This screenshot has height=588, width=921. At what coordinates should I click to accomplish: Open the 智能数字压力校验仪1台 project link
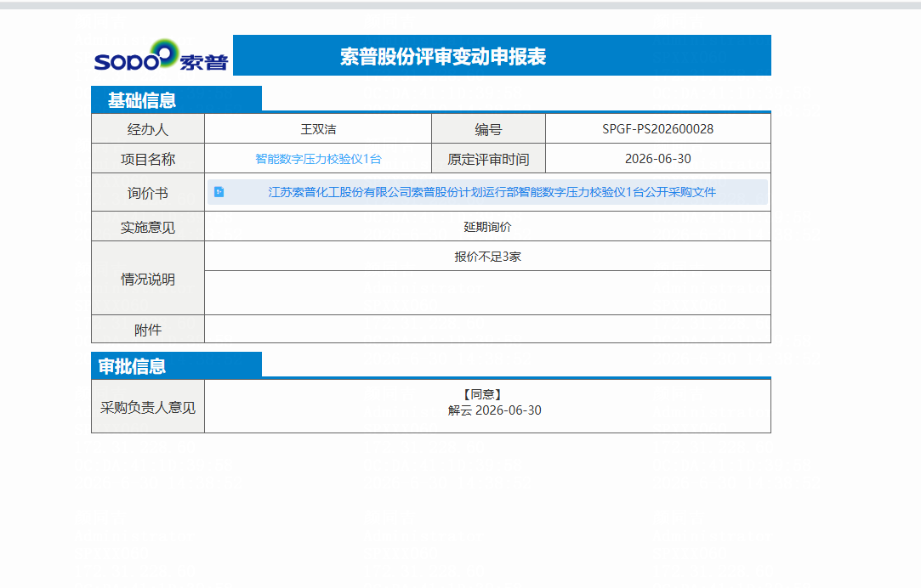tap(318, 159)
